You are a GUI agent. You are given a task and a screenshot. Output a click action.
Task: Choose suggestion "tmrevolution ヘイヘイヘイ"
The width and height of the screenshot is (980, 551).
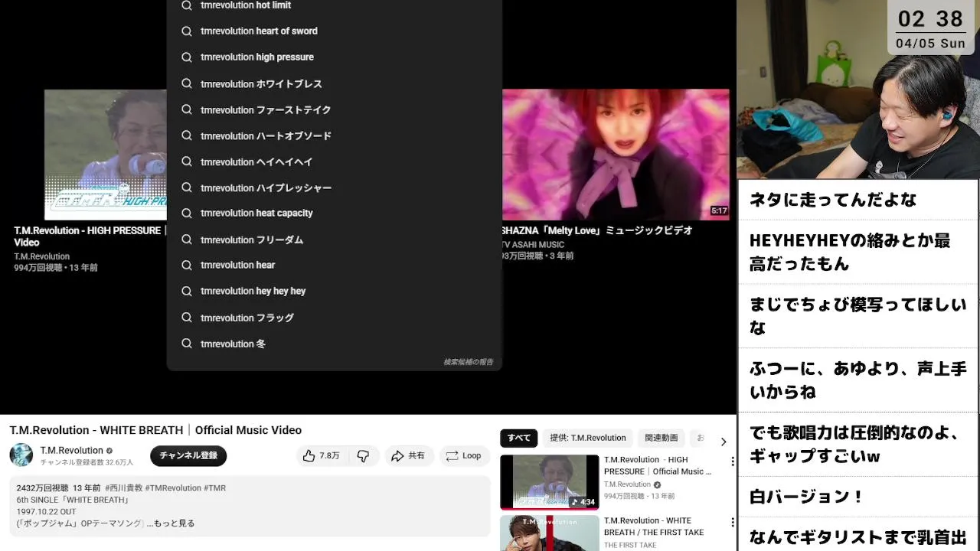coord(334,161)
